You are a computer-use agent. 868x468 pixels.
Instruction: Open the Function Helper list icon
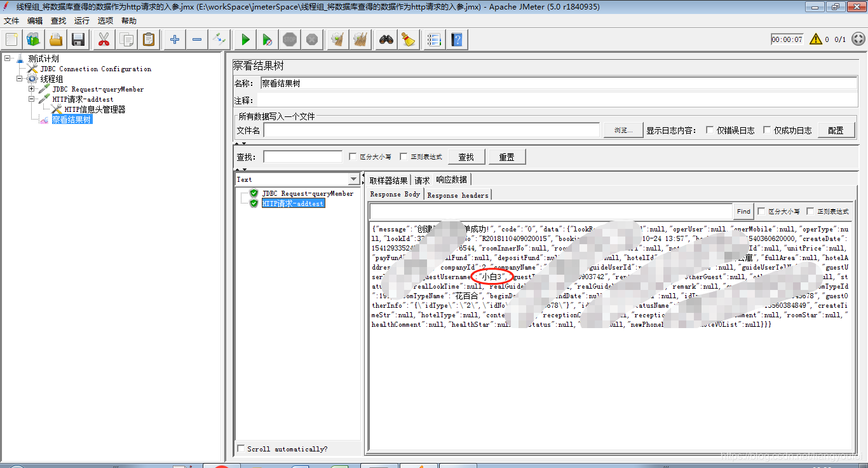coord(434,39)
